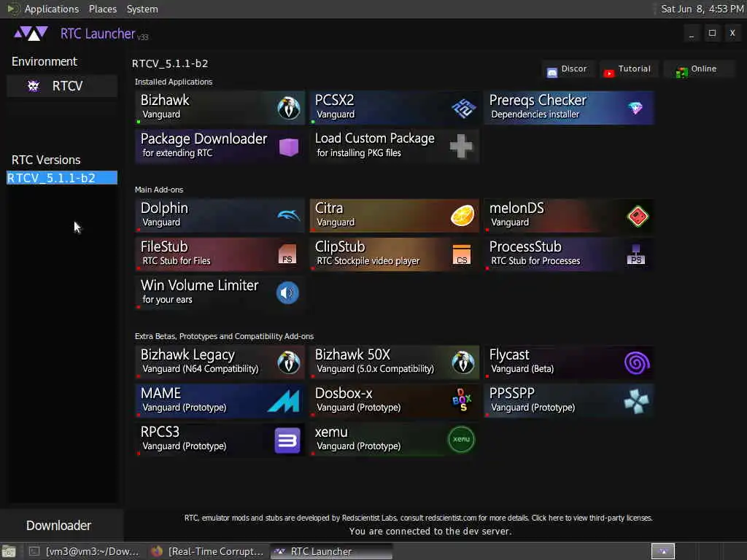This screenshot has width=747, height=560.
Task: Click the 'xemu' title text
Action: click(x=331, y=432)
